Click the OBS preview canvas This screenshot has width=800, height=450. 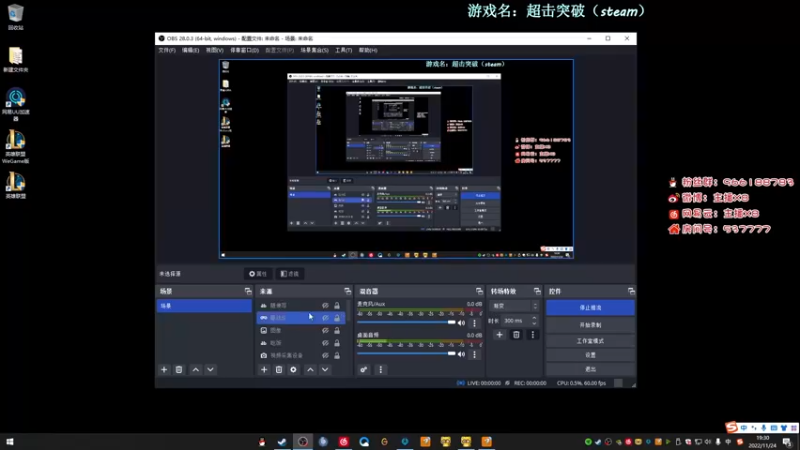pos(396,159)
